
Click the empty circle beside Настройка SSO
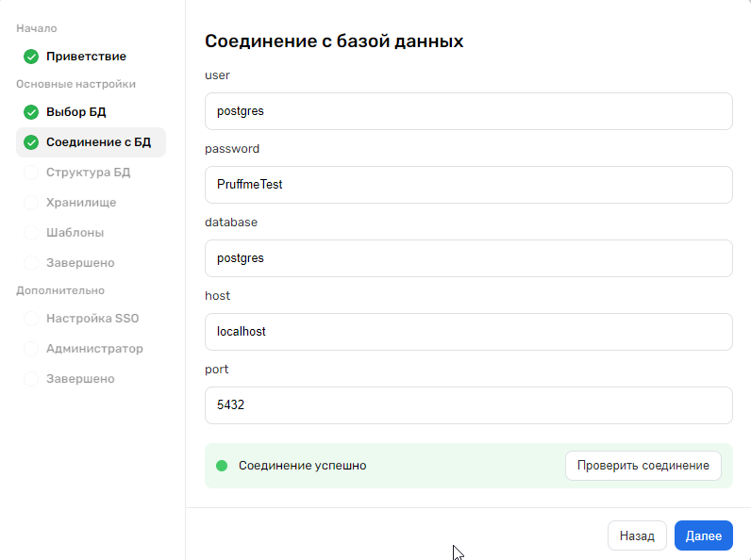coord(31,319)
